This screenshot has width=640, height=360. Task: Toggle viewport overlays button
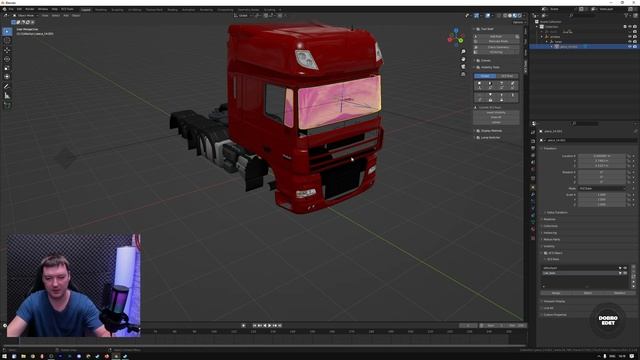pyautogui.click(x=488, y=16)
